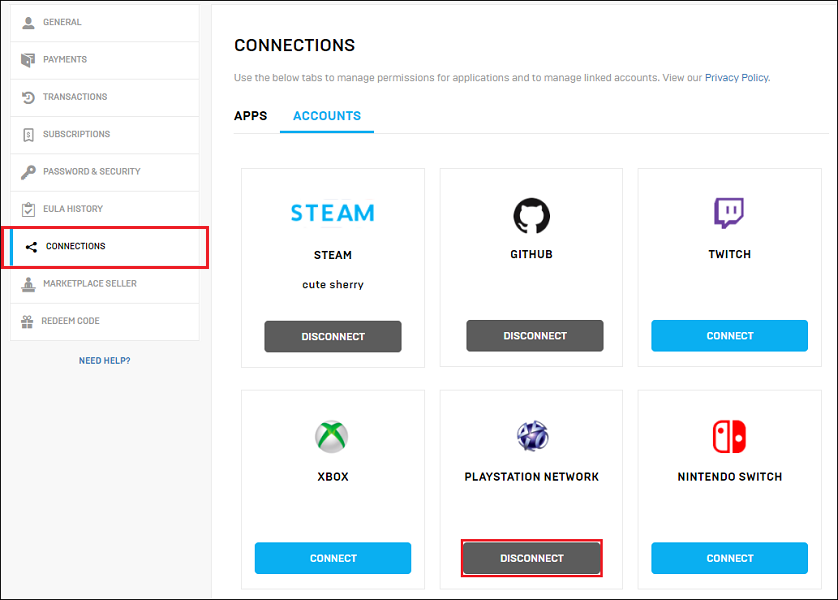Screen dimensions: 838x600
Task: Disconnect the PlayStation Network account
Action: [x=532, y=558]
